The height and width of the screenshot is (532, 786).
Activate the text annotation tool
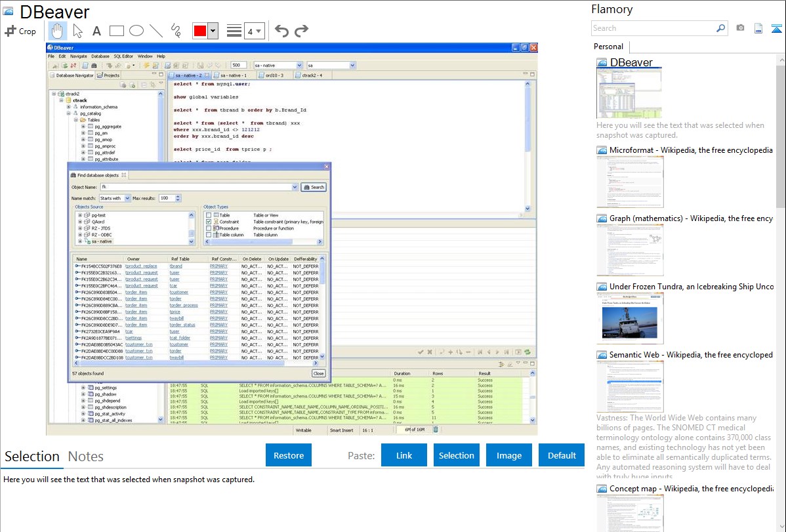point(96,31)
